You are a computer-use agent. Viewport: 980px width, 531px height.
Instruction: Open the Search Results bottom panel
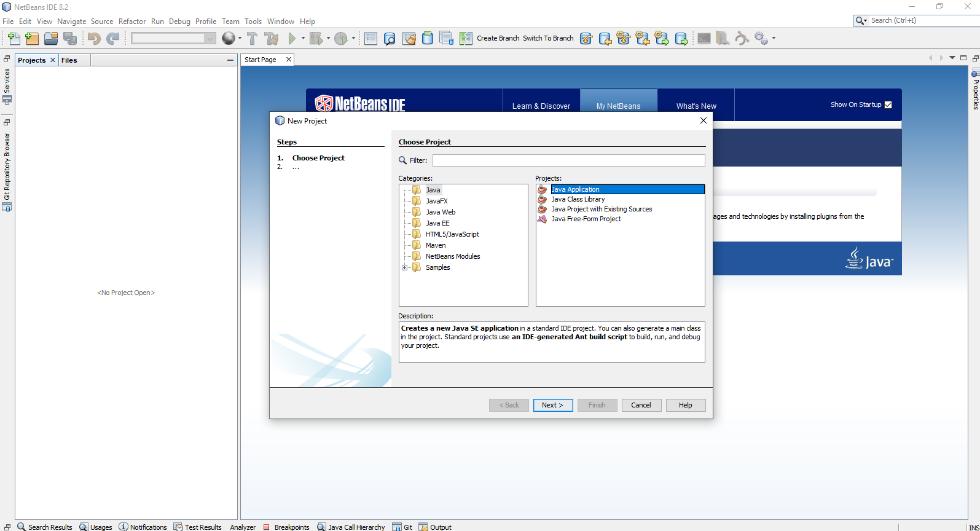tap(45, 527)
